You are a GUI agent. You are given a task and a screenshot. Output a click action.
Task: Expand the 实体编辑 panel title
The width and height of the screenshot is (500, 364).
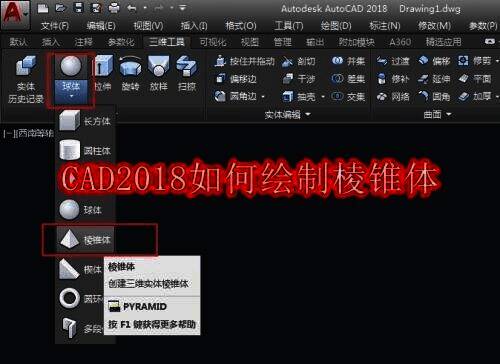288,115
